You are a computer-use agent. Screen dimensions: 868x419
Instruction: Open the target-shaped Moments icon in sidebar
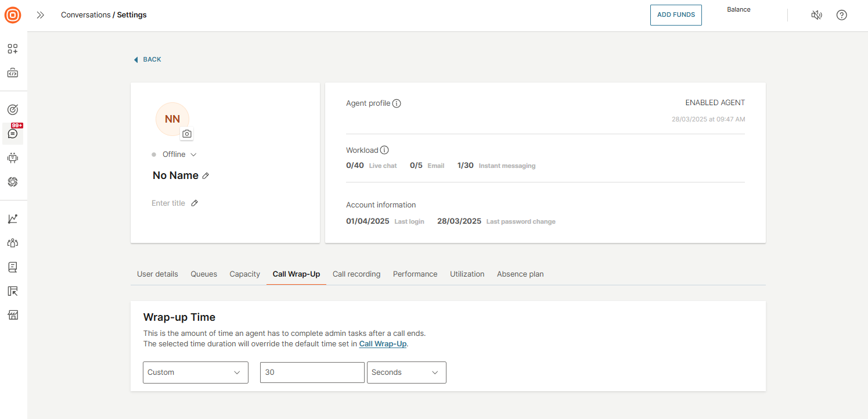click(x=13, y=109)
